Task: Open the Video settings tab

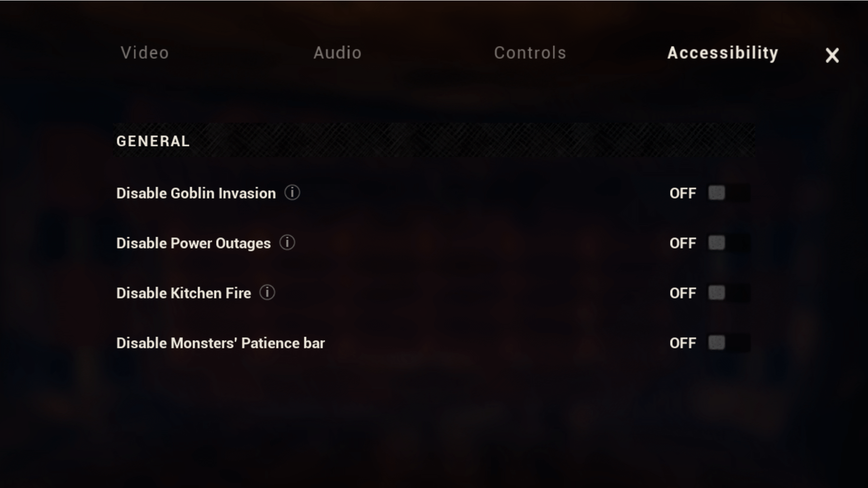Action: click(145, 53)
